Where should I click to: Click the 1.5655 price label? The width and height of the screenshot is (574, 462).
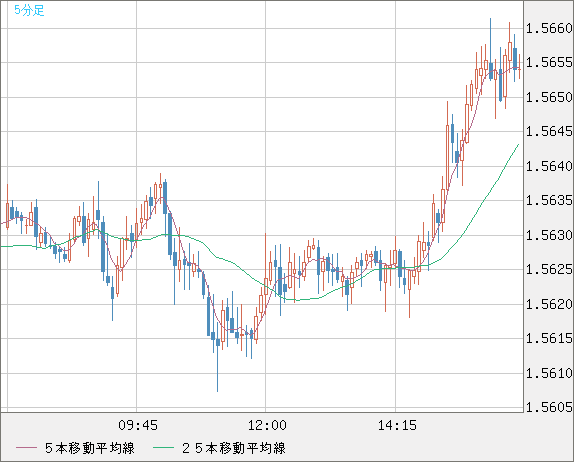pyautogui.click(x=549, y=62)
